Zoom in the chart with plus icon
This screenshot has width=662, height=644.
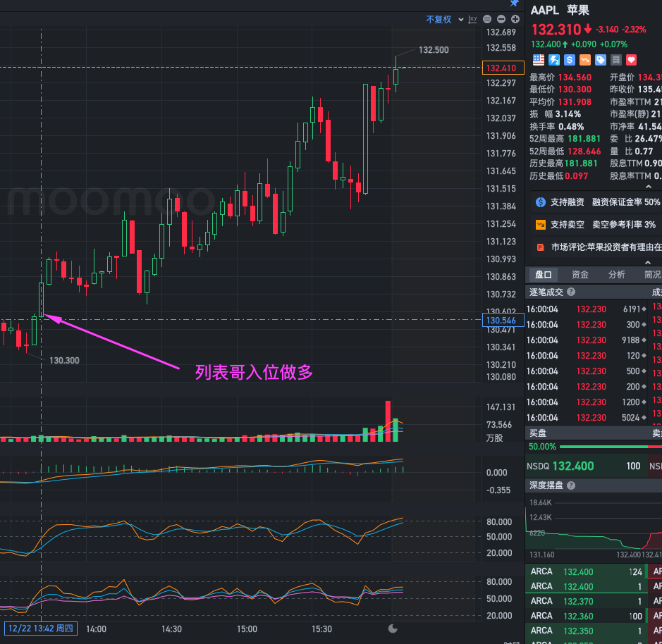pyautogui.click(x=515, y=19)
